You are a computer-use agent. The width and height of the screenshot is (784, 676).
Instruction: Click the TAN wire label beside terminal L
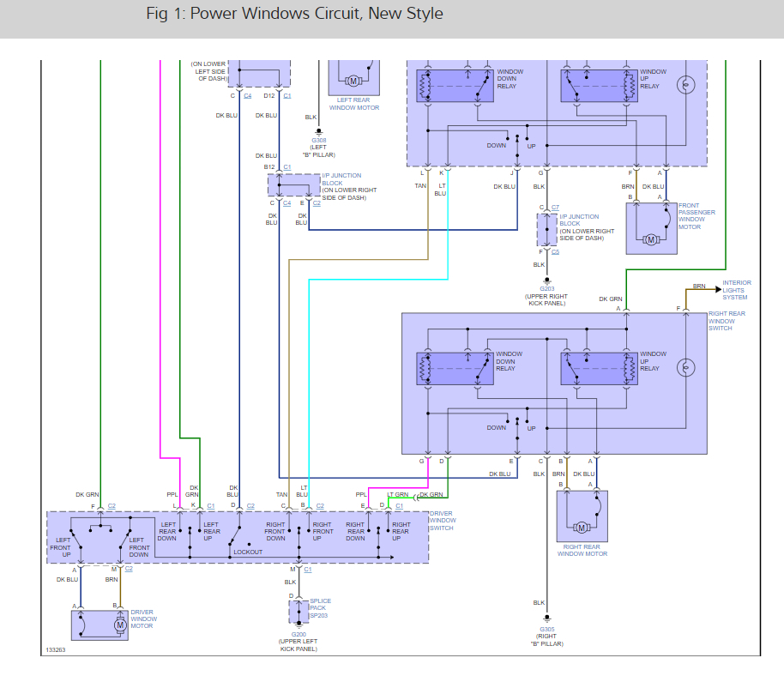[x=420, y=186]
